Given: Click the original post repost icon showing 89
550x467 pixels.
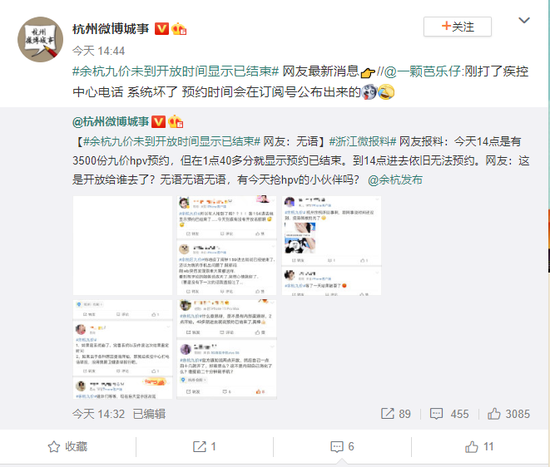Looking at the screenshot, I should [396, 414].
